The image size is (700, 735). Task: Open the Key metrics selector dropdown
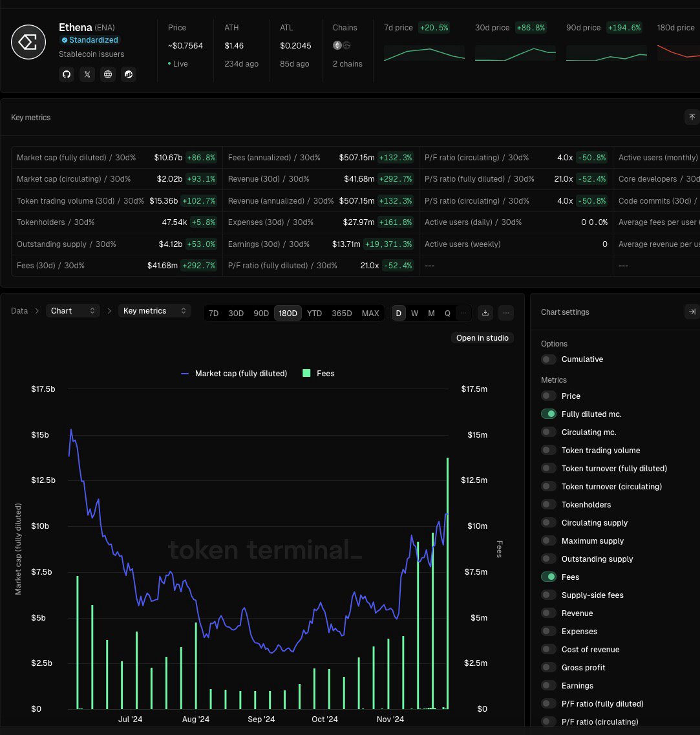tap(154, 311)
